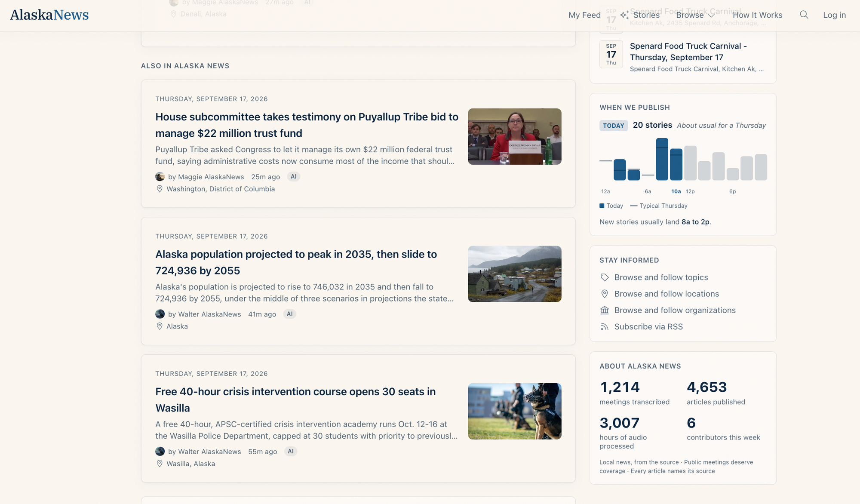Image resolution: width=860 pixels, height=504 pixels.
Task: Click the pin icon for follow locations
Action: point(605,294)
